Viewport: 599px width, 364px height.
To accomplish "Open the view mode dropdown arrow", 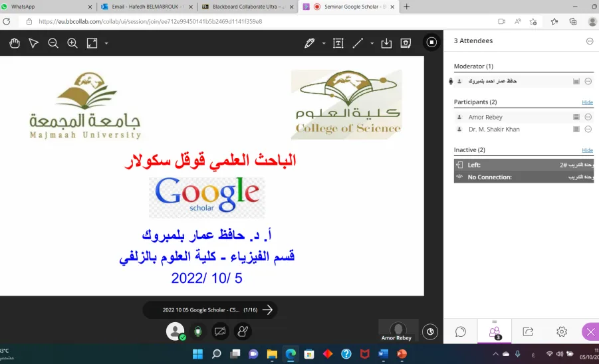I will 106,43.
